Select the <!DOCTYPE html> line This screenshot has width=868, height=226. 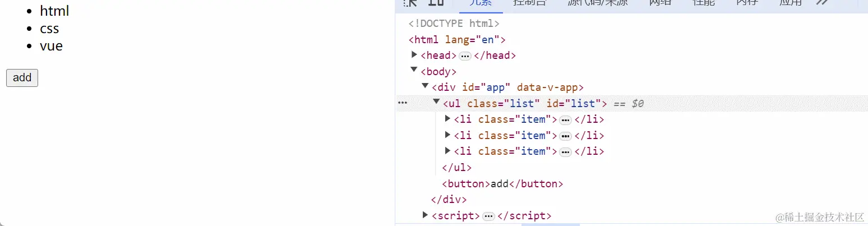click(454, 24)
